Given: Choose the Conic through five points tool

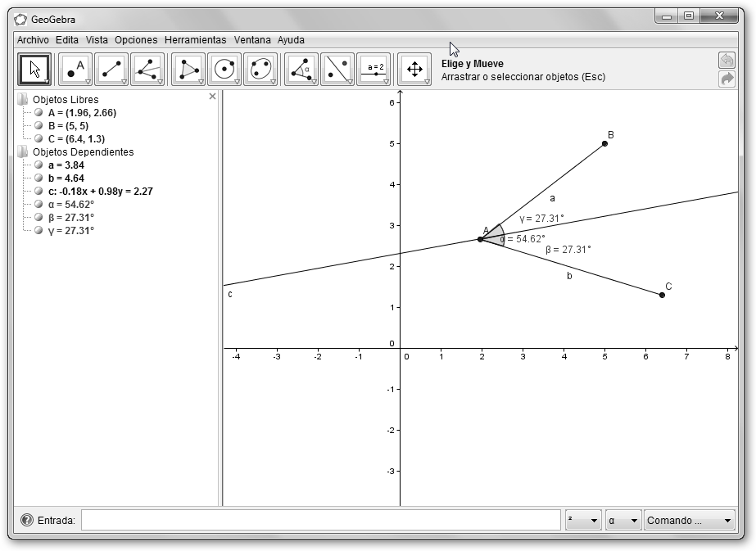Looking at the screenshot, I should point(260,70).
